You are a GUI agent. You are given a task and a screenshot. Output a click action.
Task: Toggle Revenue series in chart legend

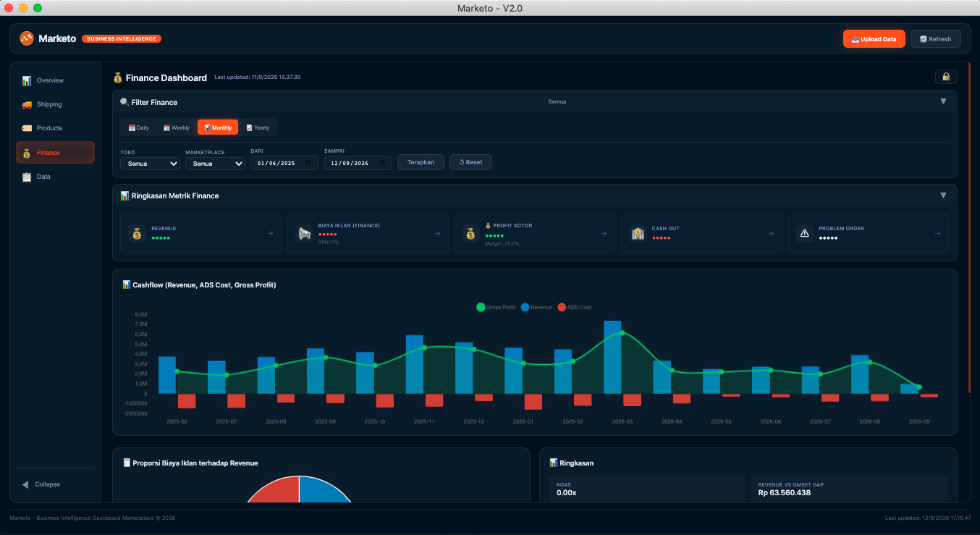pyautogui.click(x=536, y=307)
